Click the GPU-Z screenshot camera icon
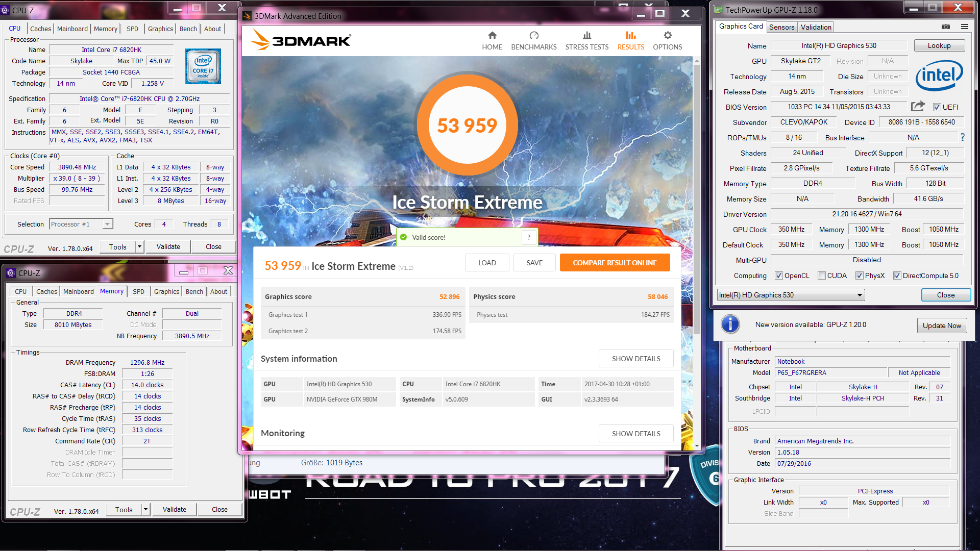 coord(946,27)
